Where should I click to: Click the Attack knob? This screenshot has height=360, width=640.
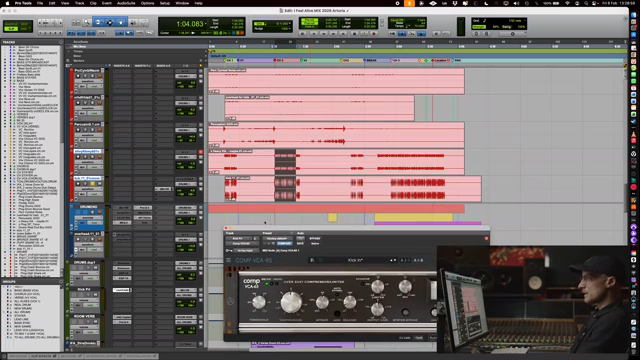click(x=322, y=302)
